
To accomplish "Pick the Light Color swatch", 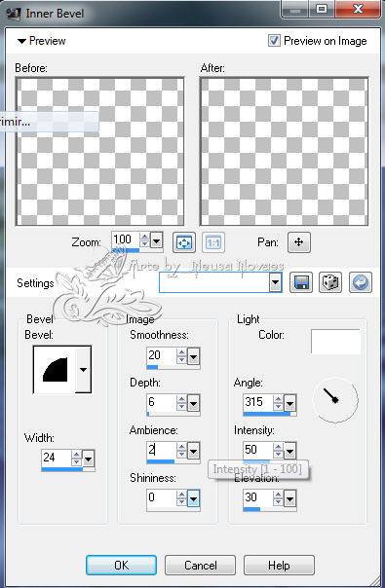I will pyautogui.click(x=335, y=342).
